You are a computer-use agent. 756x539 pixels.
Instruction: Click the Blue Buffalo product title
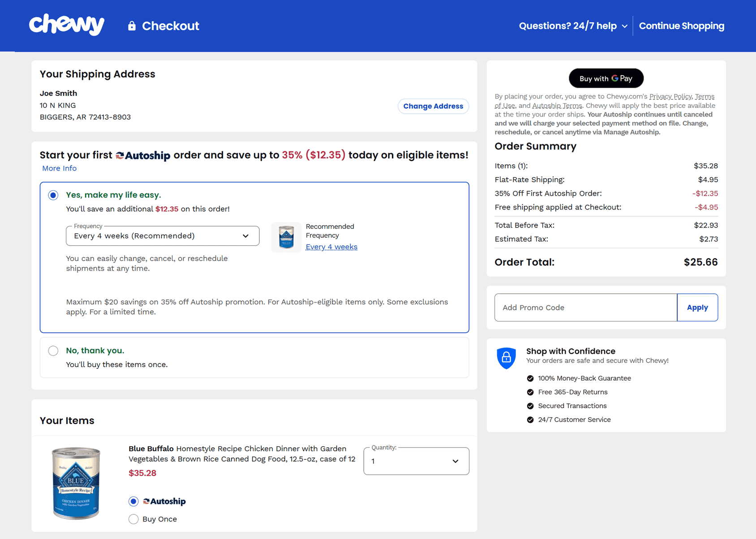tap(242, 454)
